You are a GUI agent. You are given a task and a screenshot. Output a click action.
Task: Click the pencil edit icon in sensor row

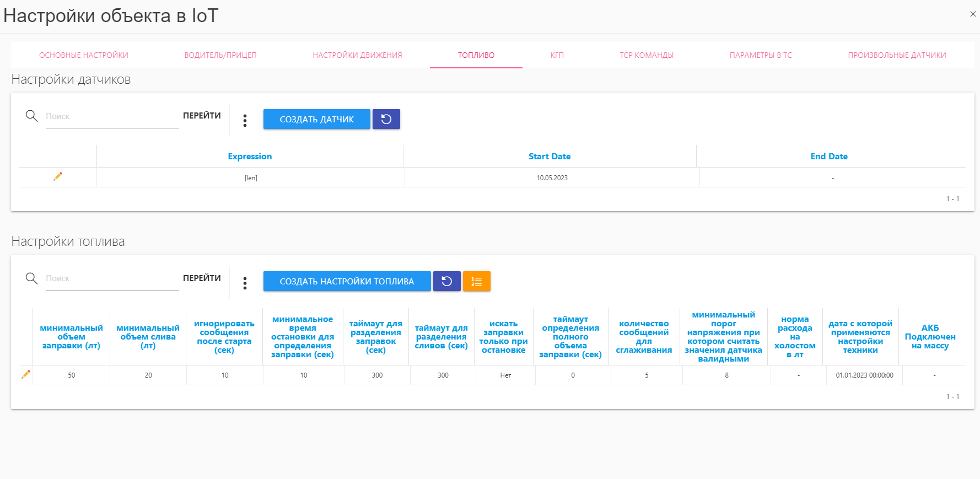[58, 176]
